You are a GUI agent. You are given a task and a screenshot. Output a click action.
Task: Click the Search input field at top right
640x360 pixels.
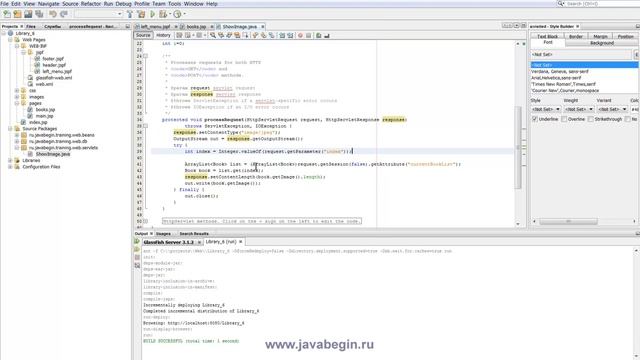[602, 4]
